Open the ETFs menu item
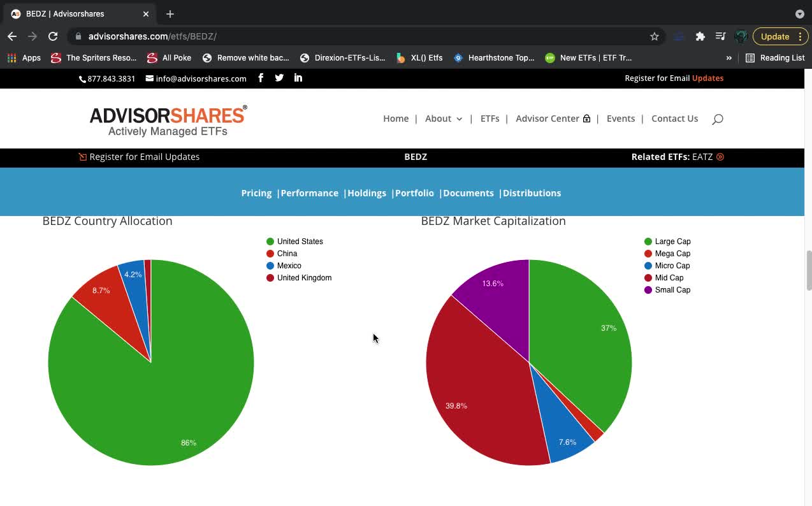This screenshot has width=812, height=506. [x=489, y=119]
